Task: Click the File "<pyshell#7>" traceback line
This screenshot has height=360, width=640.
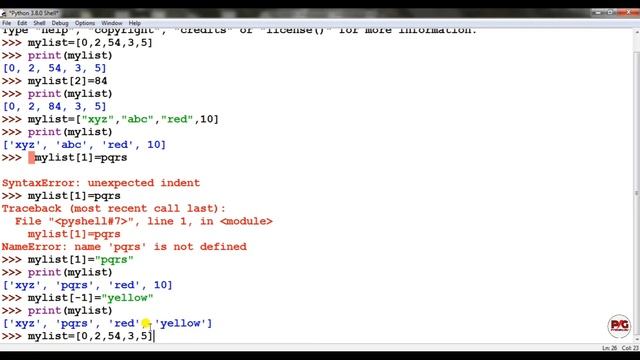Action: (144, 221)
